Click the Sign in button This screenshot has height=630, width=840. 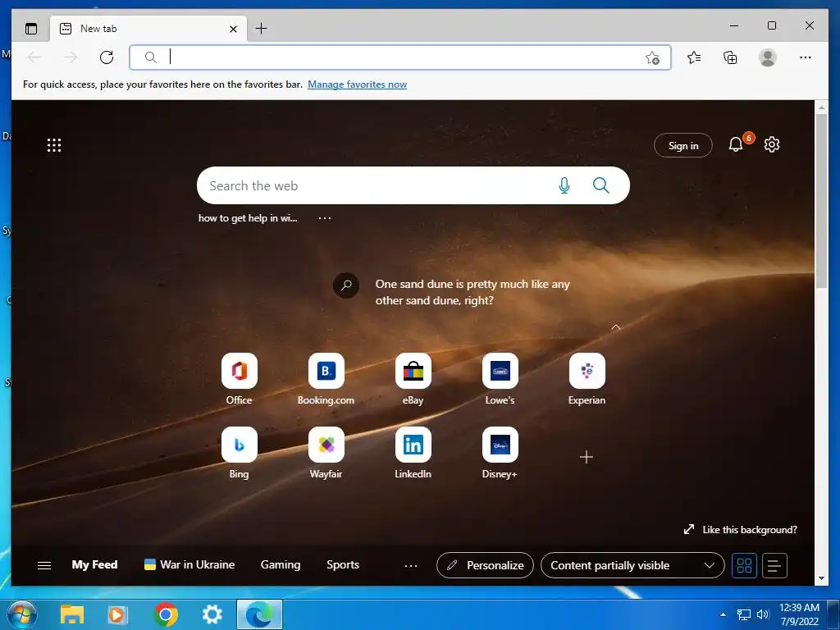point(683,145)
